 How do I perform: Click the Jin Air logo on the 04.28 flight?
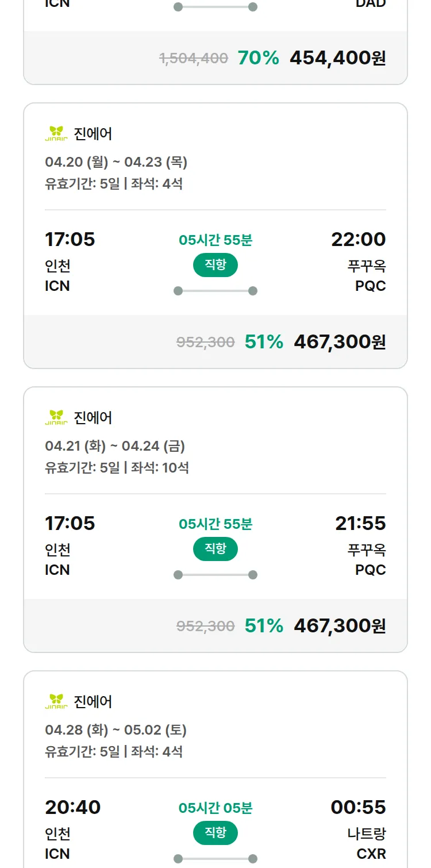[56, 701]
